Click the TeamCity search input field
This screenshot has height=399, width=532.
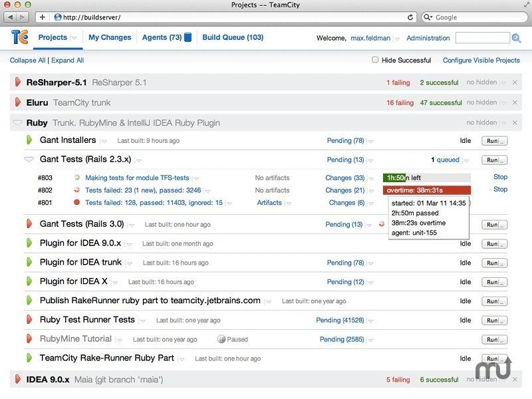click(x=483, y=38)
